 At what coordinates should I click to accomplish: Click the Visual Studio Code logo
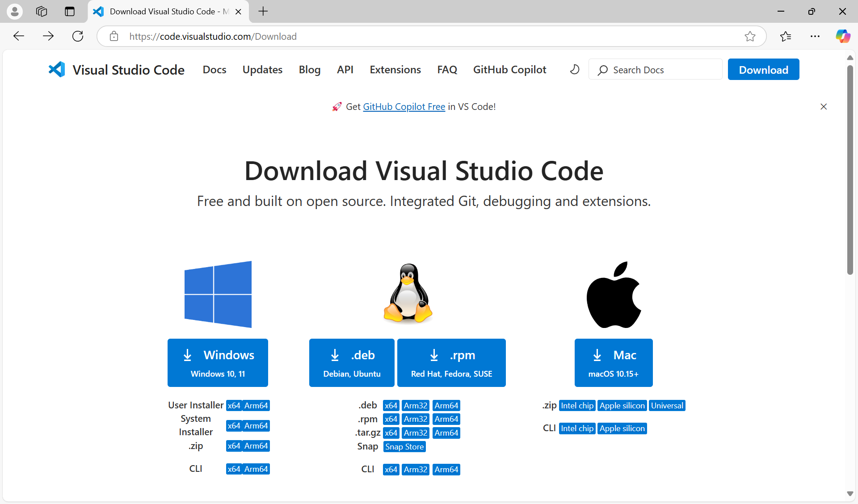click(x=56, y=69)
